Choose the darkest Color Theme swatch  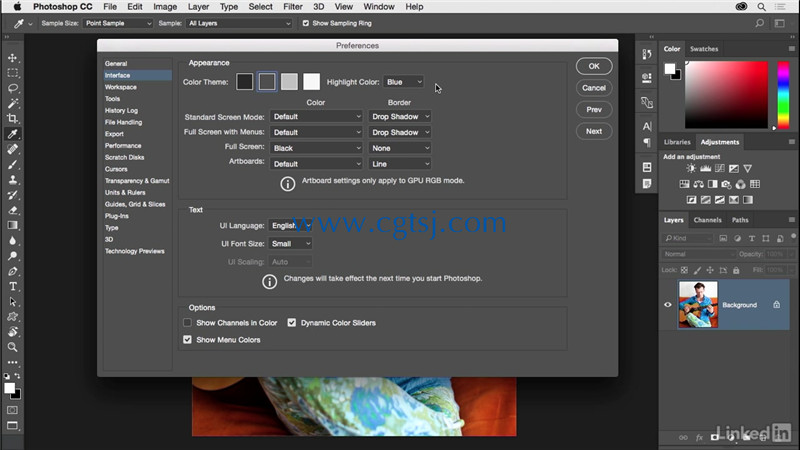coord(244,82)
